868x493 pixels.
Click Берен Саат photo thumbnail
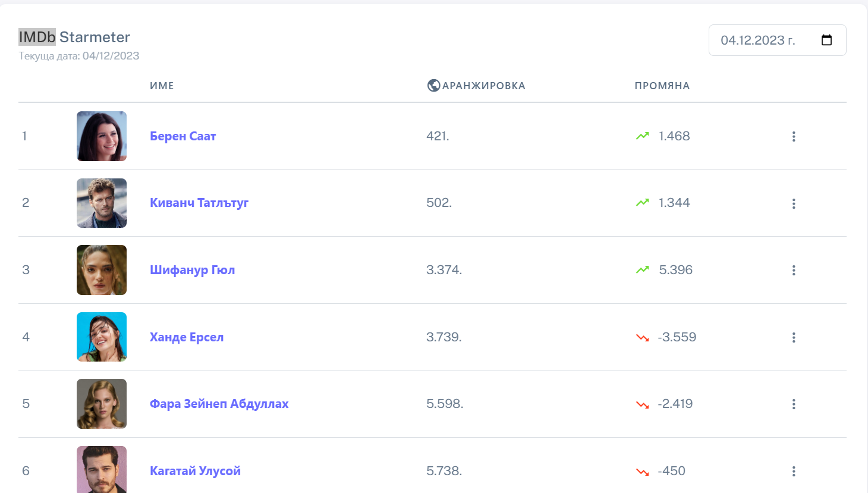(x=102, y=136)
